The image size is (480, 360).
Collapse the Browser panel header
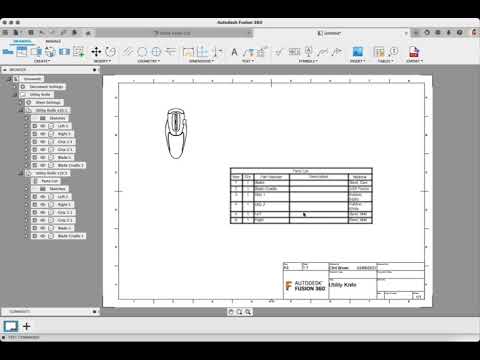[5, 70]
